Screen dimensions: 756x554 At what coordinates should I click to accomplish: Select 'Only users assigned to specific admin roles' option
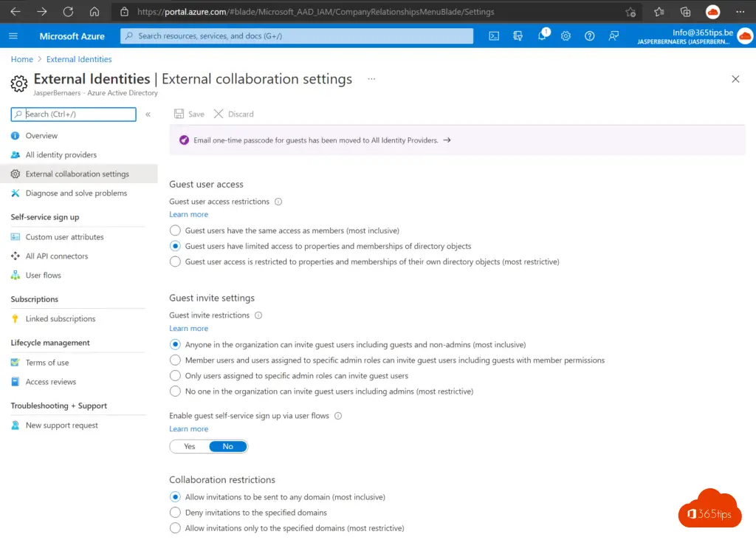pos(175,376)
